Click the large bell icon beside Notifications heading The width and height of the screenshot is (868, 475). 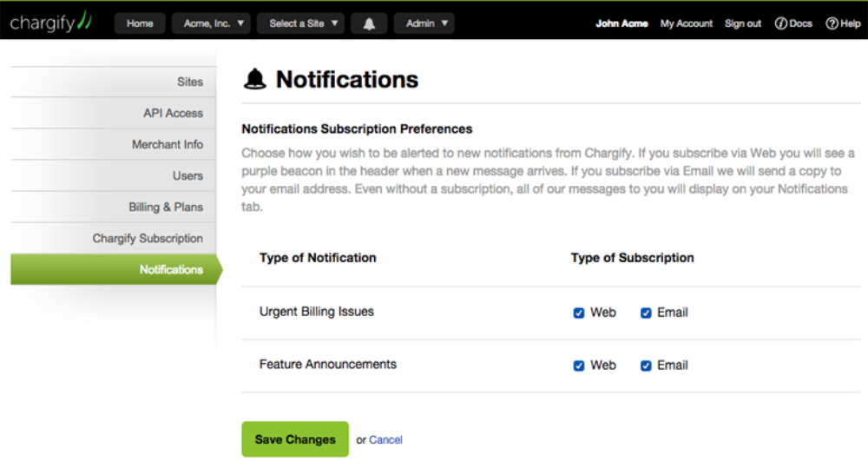coord(254,79)
